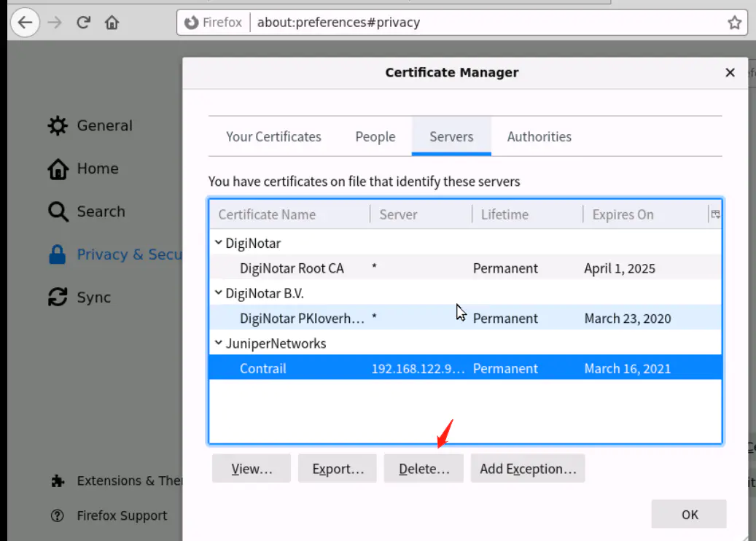Sort by the Lifetime column header
This screenshot has width=756, height=541.
(528, 214)
